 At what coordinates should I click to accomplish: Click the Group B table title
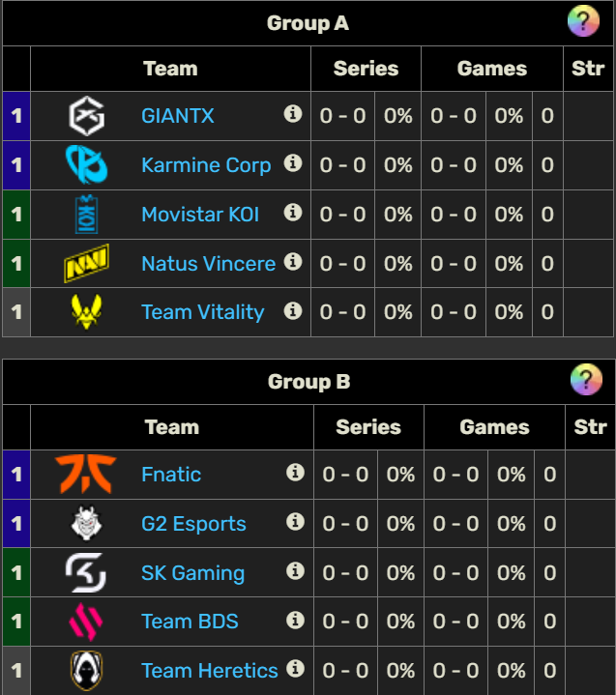click(x=308, y=382)
